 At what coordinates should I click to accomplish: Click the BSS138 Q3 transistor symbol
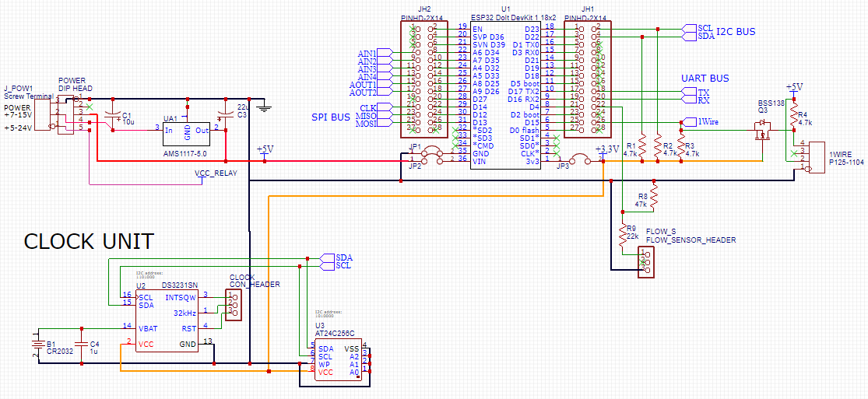tap(762, 131)
